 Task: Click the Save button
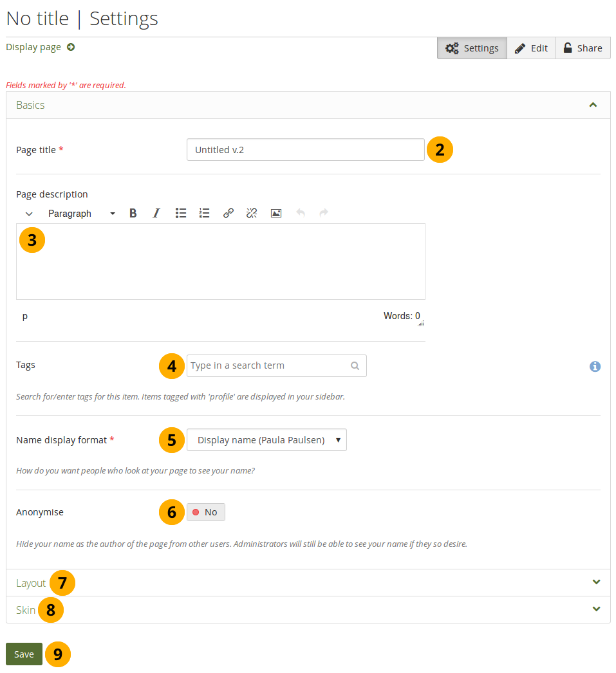coord(24,654)
